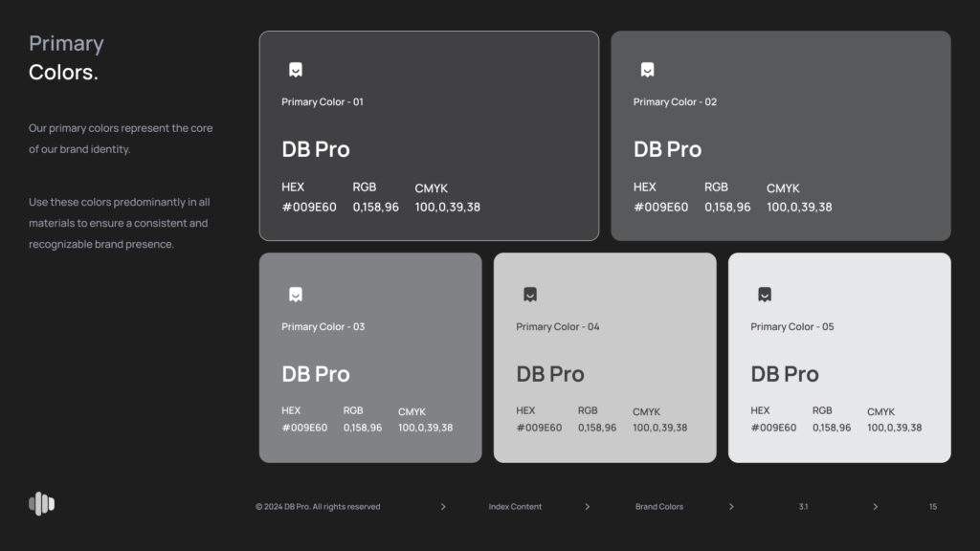Image resolution: width=980 pixels, height=551 pixels.
Task: Click the logo icon in Primary Color 04 card
Action: (530, 295)
